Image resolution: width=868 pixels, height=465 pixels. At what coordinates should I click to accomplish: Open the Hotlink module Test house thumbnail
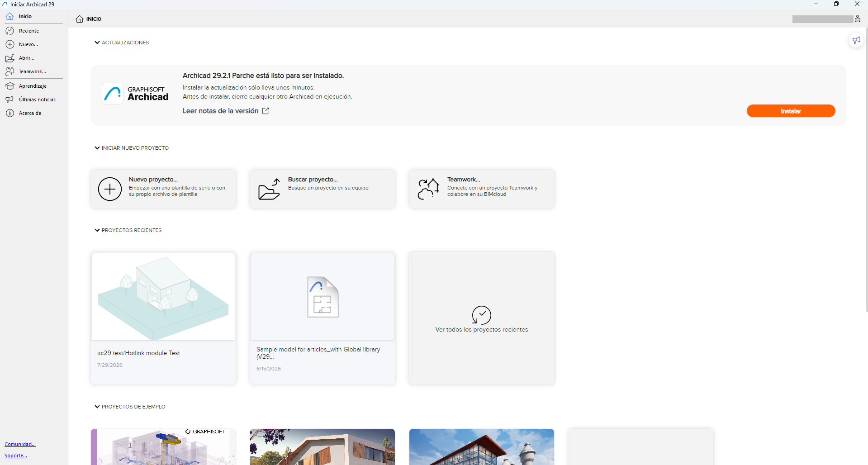pos(163,297)
